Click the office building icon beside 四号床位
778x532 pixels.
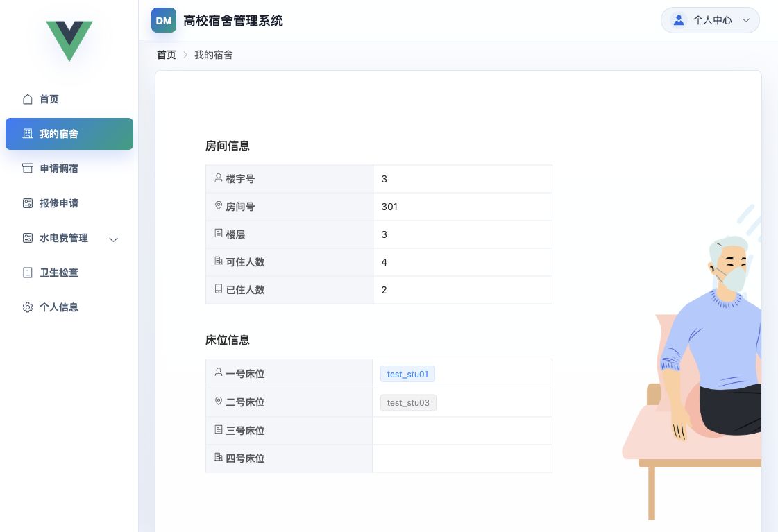[x=219, y=457]
